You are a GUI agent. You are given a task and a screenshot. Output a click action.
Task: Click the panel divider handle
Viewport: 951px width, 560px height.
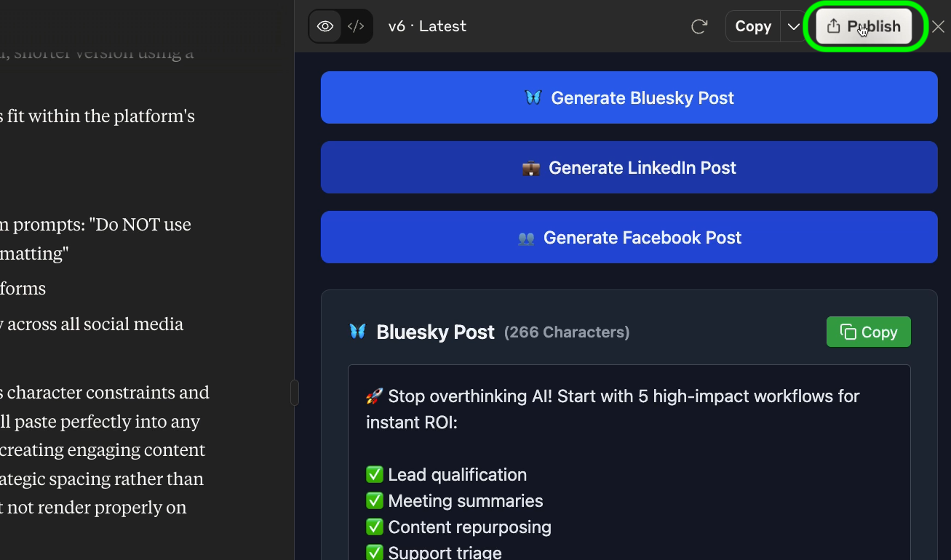tap(295, 393)
